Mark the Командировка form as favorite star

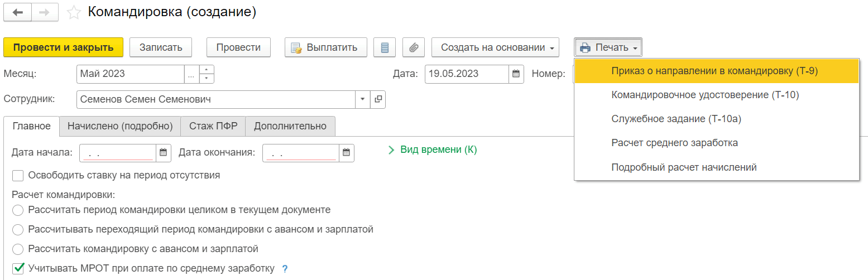click(x=74, y=12)
